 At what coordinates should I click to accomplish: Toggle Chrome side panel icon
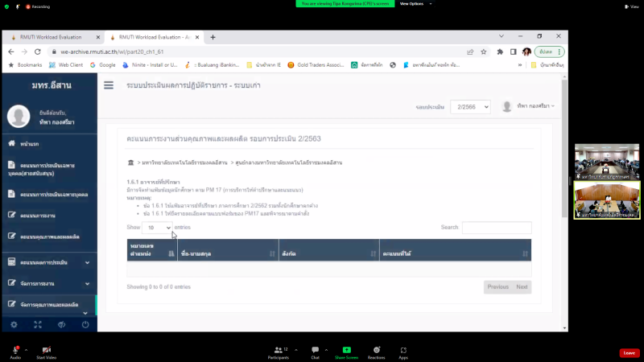pyautogui.click(x=513, y=51)
